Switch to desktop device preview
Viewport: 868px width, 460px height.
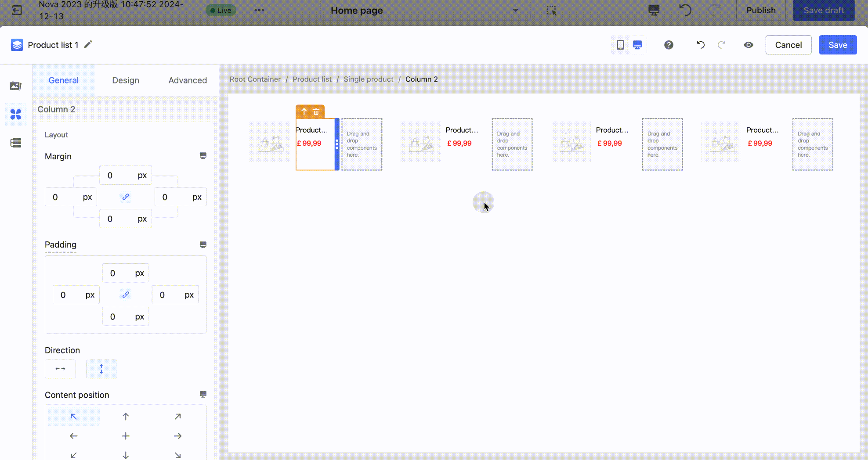click(x=637, y=45)
